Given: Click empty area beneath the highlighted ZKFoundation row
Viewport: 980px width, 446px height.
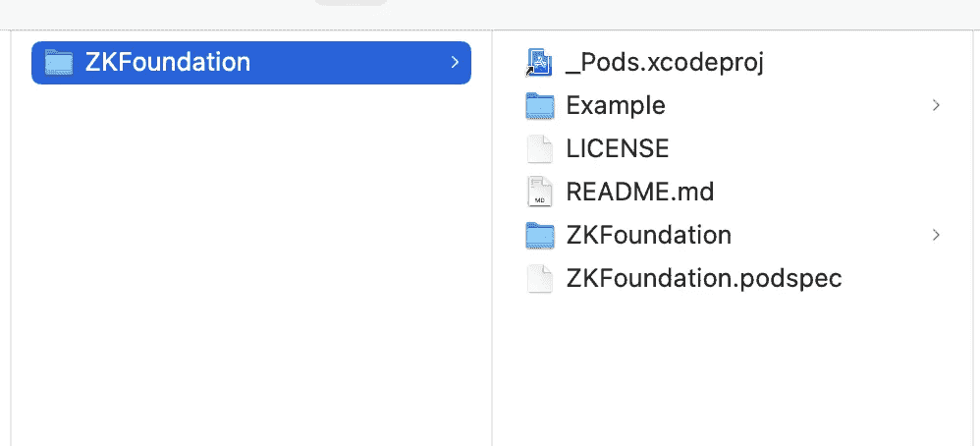Looking at the screenshot, I should 250,262.
